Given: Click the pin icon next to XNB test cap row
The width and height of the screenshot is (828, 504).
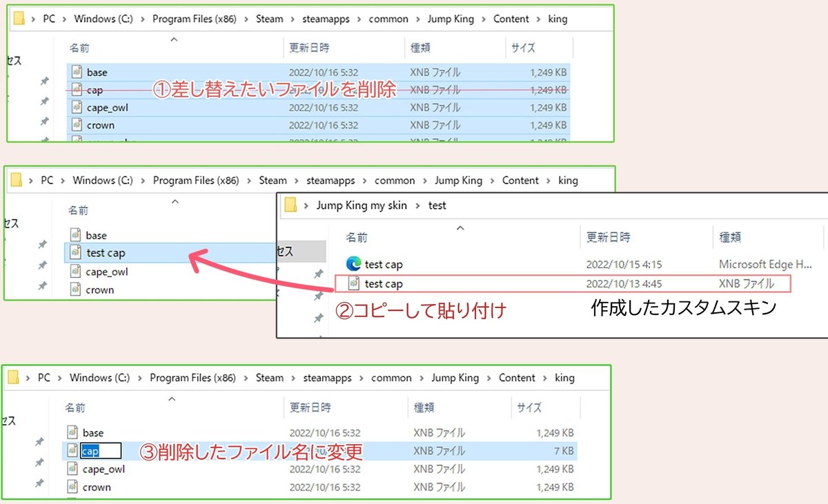Looking at the screenshot, I should (318, 274).
